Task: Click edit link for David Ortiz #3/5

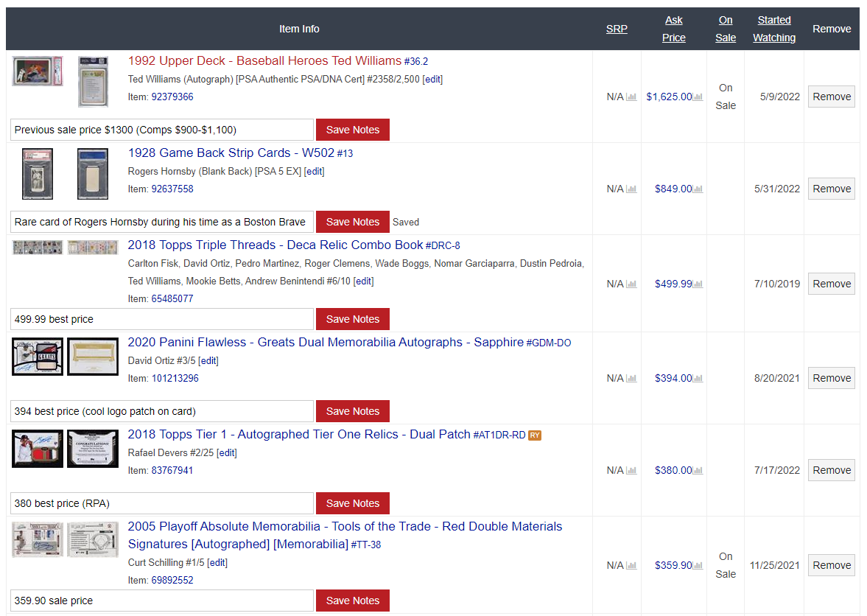Action: 208,360
